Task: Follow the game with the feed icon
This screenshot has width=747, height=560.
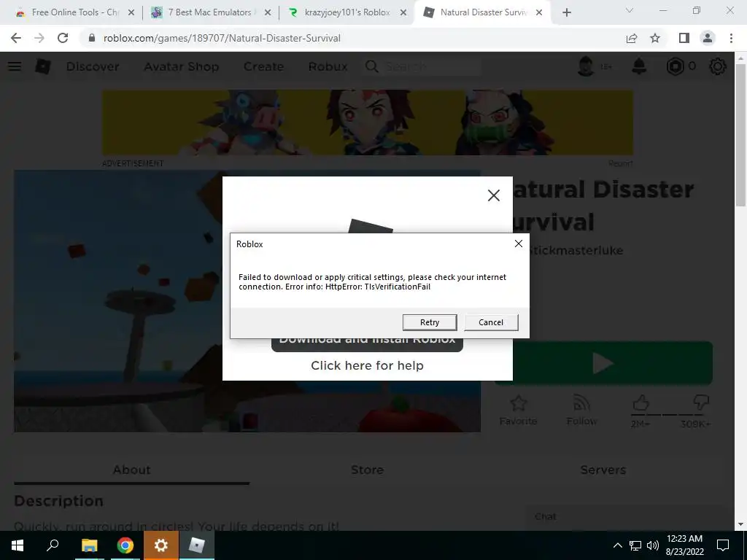Action: [581, 411]
